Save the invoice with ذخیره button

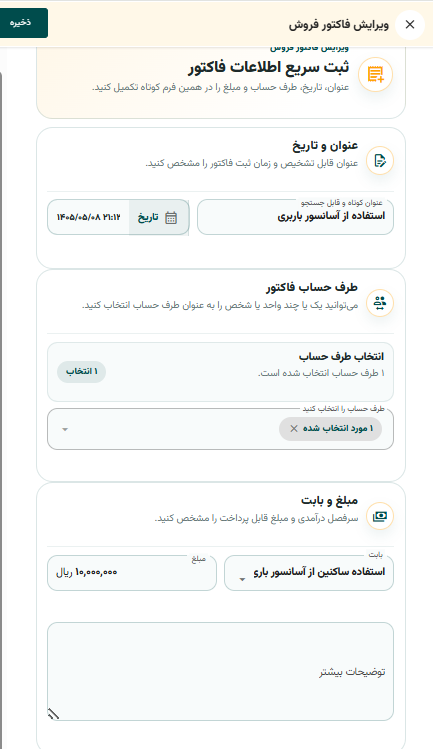(x=21, y=23)
